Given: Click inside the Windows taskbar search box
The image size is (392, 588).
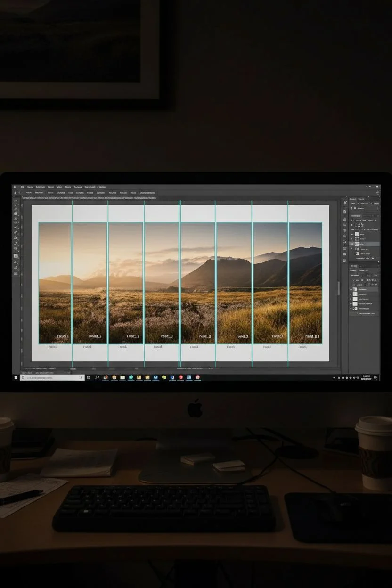Looking at the screenshot, I should pos(52,377).
